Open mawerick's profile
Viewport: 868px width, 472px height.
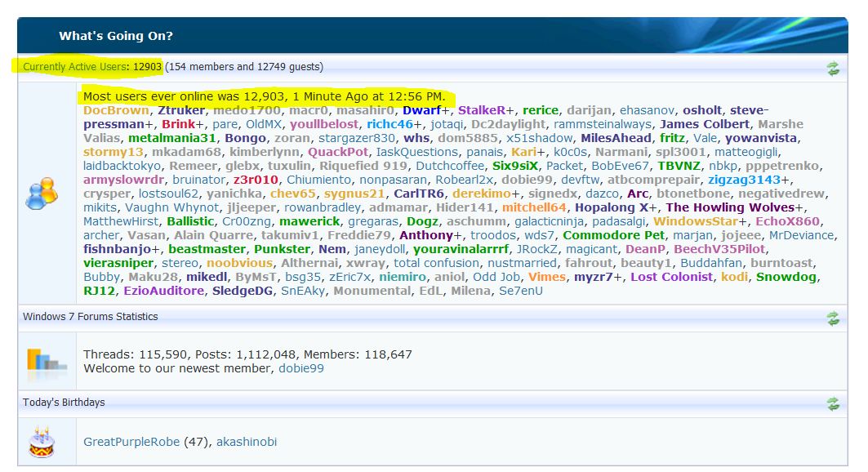point(309,221)
